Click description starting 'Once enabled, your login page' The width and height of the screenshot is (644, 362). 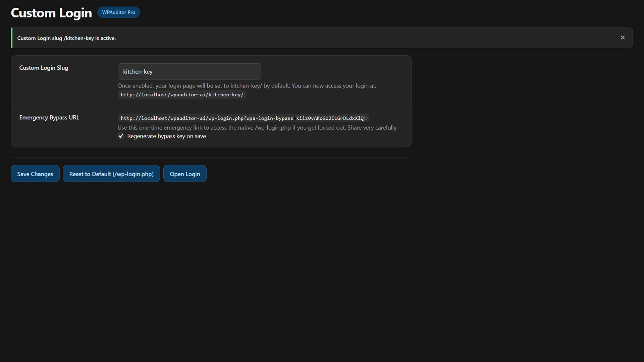click(x=247, y=86)
